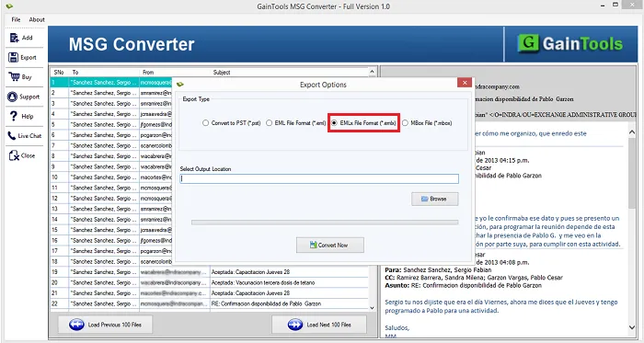The width and height of the screenshot is (644, 343).
Task: Maximize the GainTools window
Action: pyautogui.click(x=615, y=5)
